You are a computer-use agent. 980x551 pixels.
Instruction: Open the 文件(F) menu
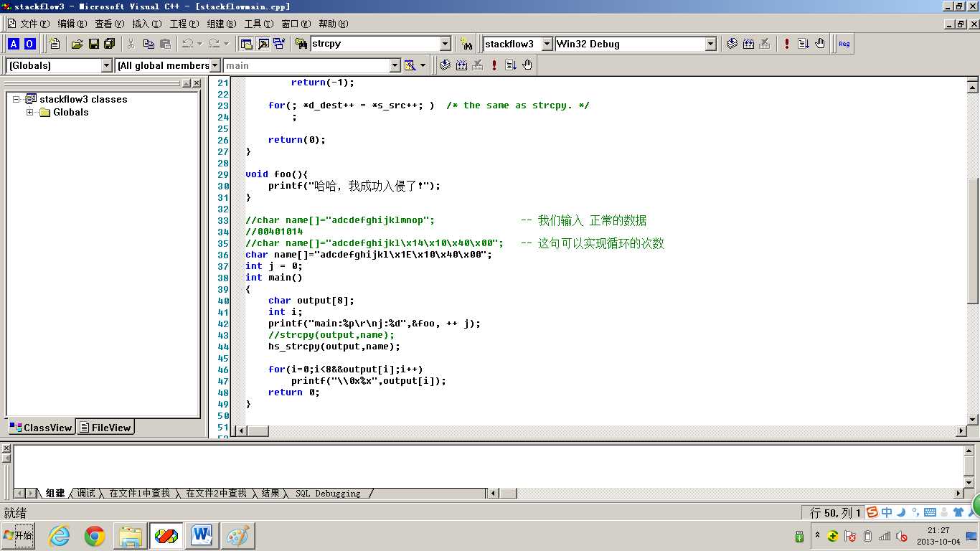(x=35, y=24)
